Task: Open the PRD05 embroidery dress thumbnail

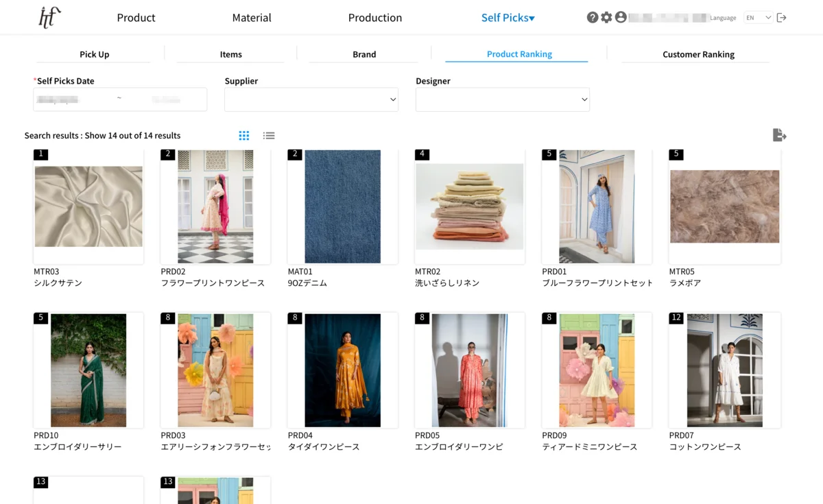Action: tap(470, 370)
